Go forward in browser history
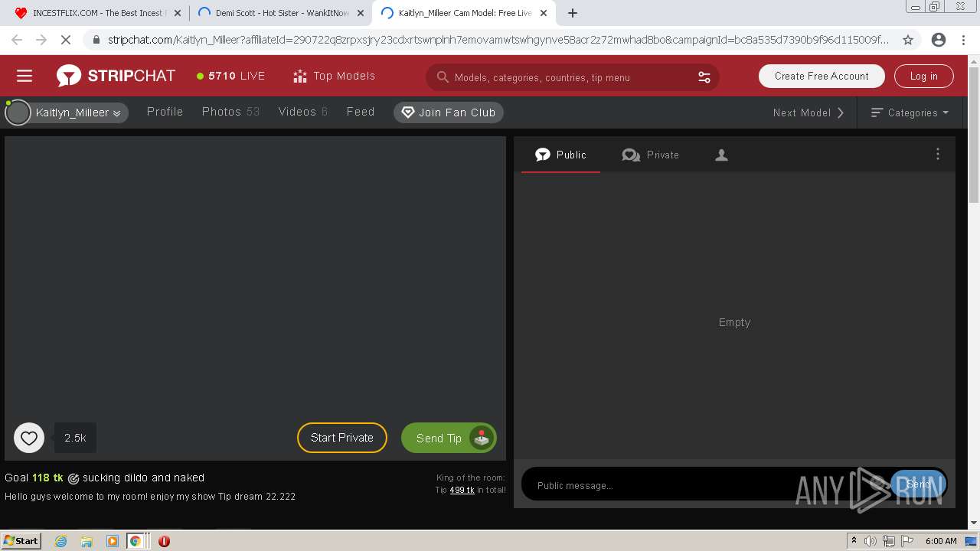Viewport: 980px width, 551px height. click(41, 40)
